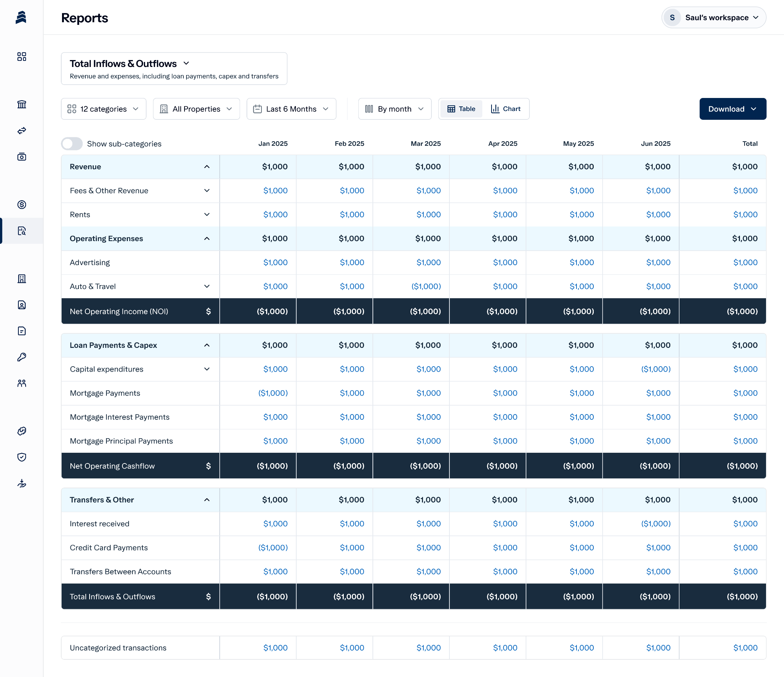Switch to the Chart view tab
The height and width of the screenshot is (677, 784).
click(506, 109)
